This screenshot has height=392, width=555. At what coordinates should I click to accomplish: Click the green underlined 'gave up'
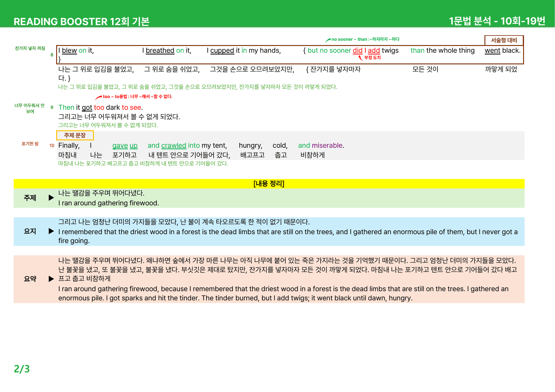coord(125,146)
